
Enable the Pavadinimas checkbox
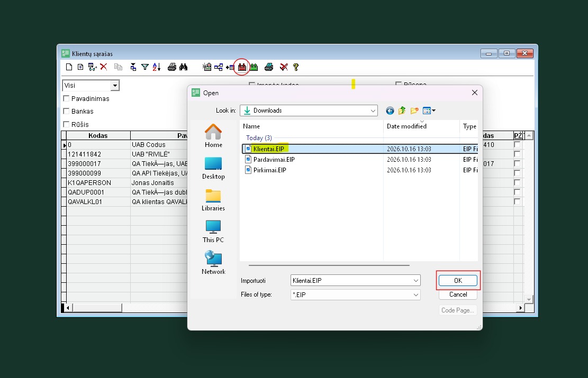pos(66,98)
